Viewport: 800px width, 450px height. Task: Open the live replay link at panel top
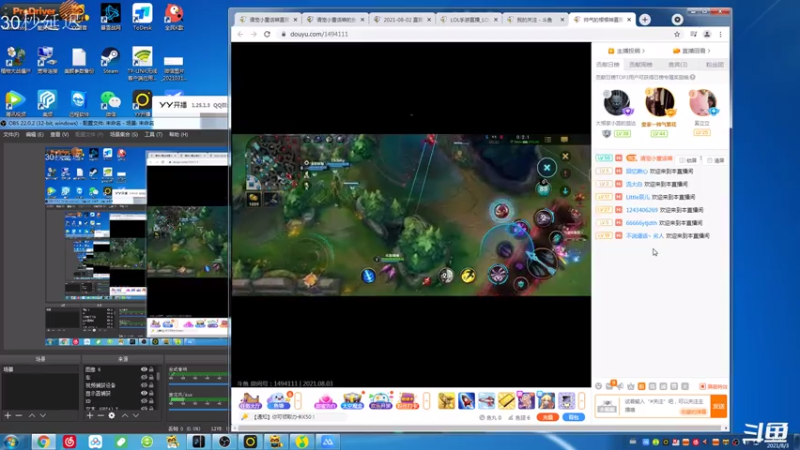point(692,51)
